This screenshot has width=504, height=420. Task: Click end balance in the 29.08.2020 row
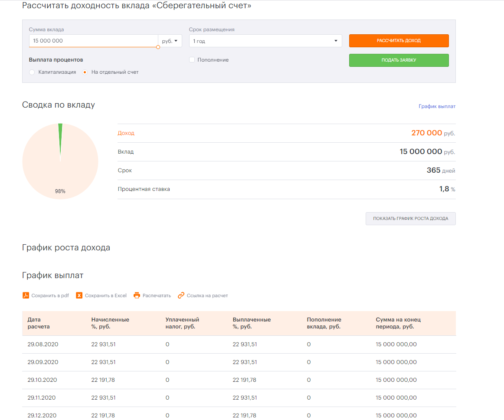pyautogui.click(x=396, y=345)
